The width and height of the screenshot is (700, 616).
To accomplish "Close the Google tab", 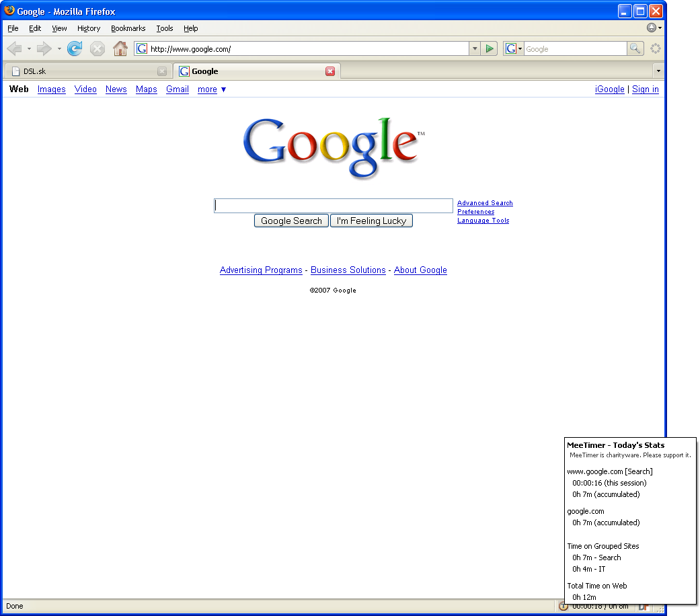I will [x=330, y=71].
